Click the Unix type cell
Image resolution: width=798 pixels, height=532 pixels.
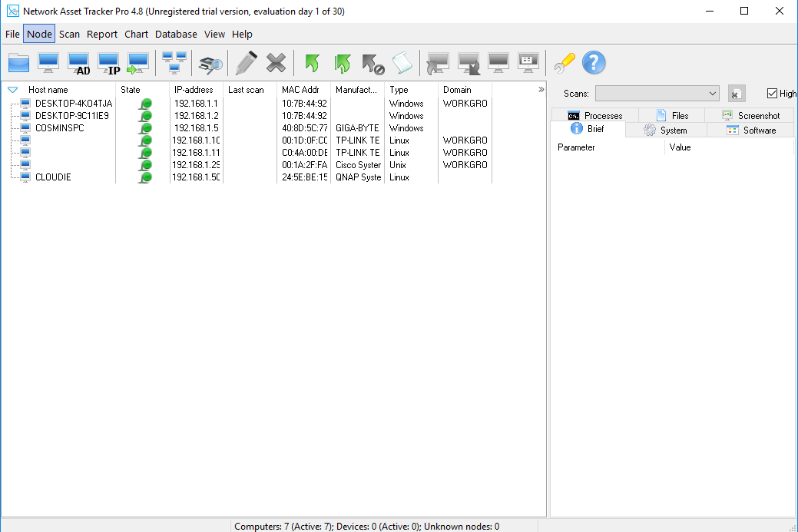pyautogui.click(x=398, y=165)
